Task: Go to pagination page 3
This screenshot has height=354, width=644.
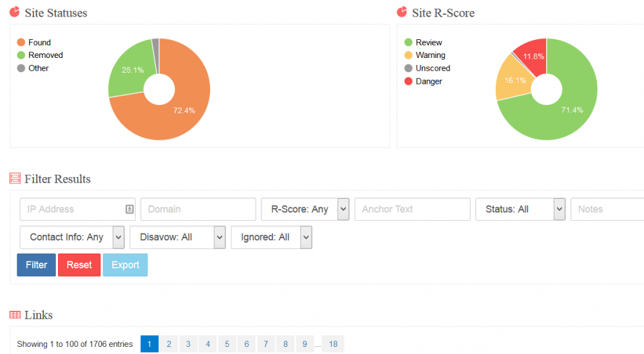Action: click(x=188, y=344)
